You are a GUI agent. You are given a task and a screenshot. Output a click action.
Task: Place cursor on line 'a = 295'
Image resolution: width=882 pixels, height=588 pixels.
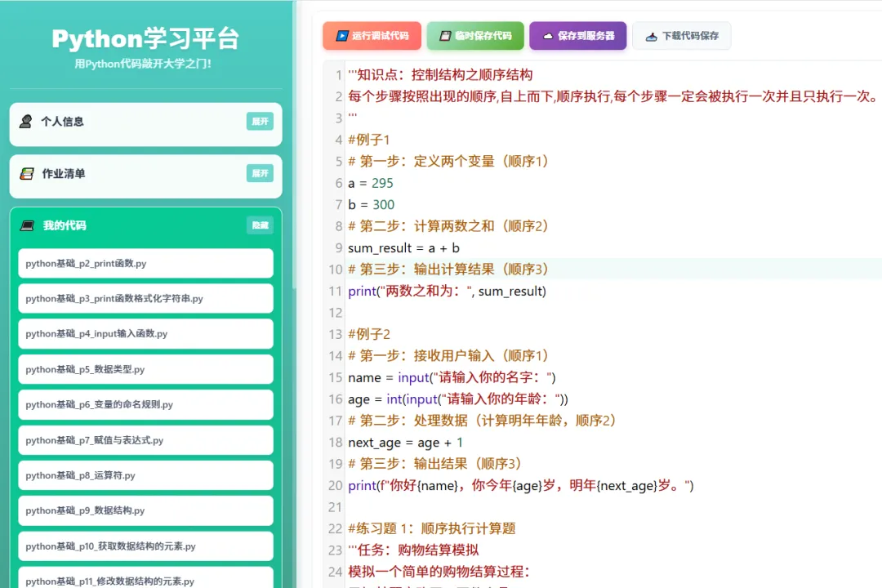point(370,183)
